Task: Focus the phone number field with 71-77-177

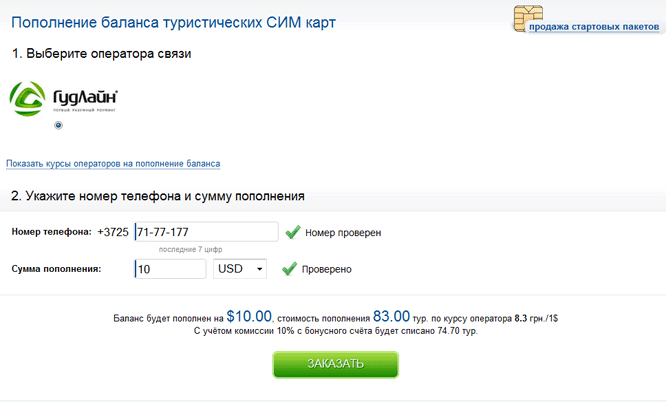Action: pos(206,232)
